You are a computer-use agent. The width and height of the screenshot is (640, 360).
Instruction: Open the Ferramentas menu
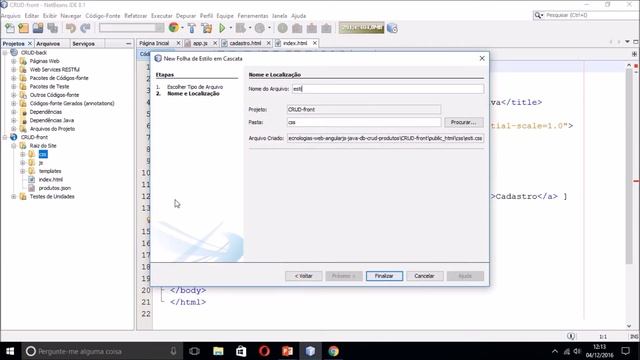point(253,16)
